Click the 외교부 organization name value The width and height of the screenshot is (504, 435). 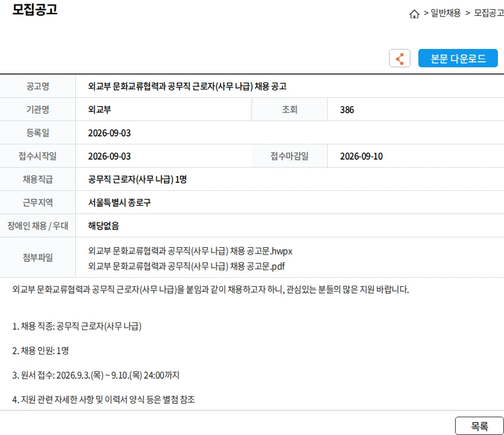pos(100,110)
